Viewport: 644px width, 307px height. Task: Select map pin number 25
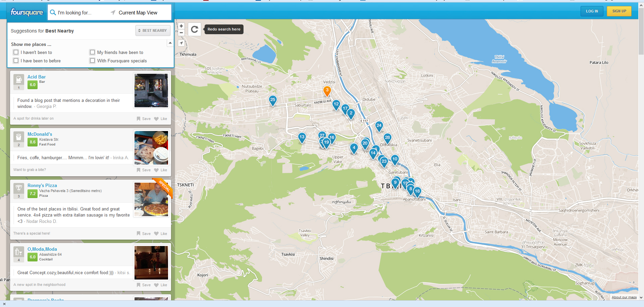click(x=273, y=100)
